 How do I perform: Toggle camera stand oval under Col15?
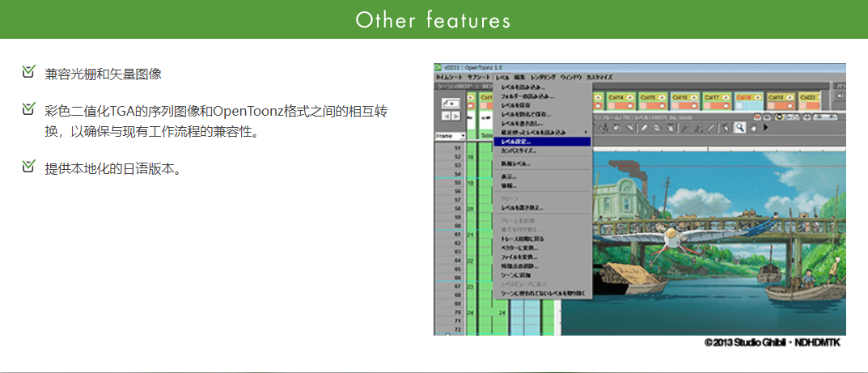click(662, 106)
